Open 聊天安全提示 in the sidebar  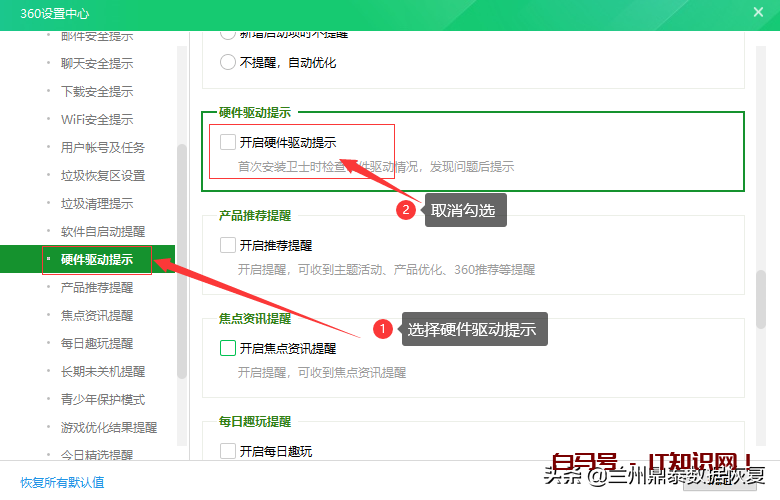[97, 64]
